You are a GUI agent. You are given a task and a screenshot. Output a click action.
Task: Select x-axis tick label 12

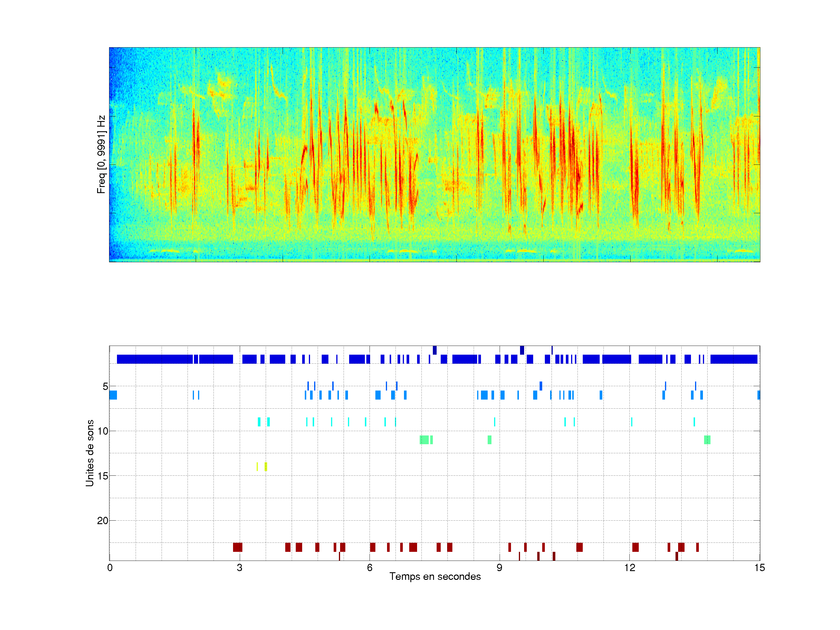pyautogui.click(x=630, y=568)
